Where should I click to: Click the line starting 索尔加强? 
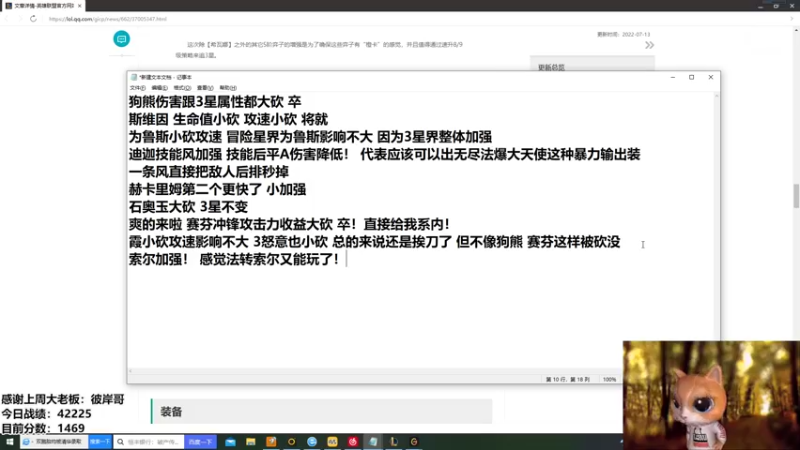coord(234,259)
